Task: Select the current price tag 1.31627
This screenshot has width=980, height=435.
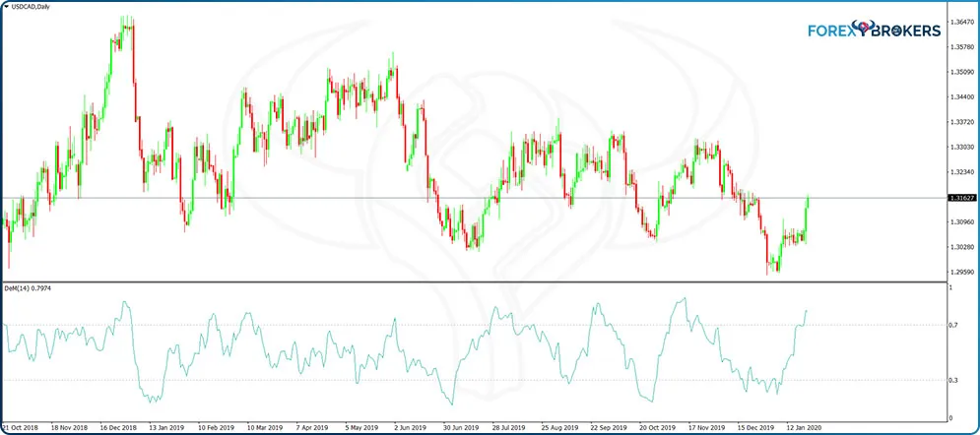Action: click(961, 198)
